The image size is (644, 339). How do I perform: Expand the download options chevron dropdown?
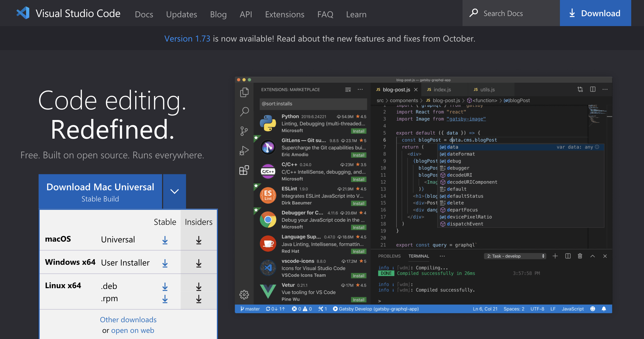click(174, 191)
